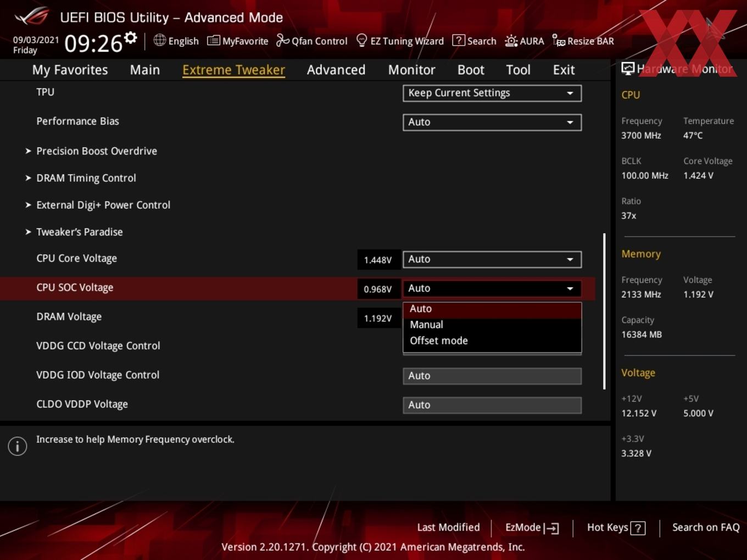Open the Tool tab

click(518, 70)
